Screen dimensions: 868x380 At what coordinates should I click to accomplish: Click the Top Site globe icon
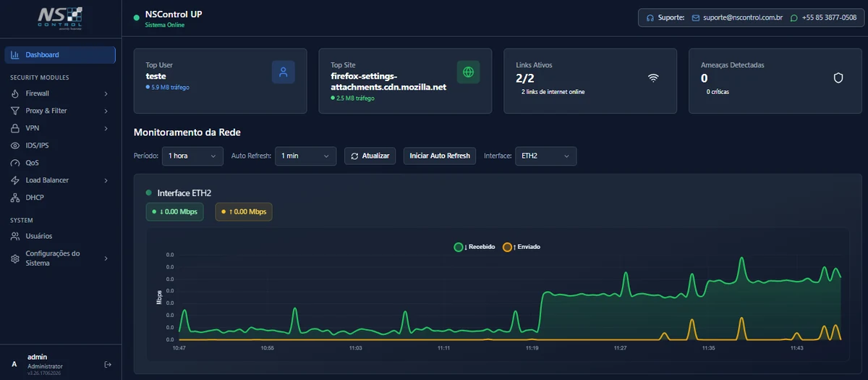click(x=469, y=72)
